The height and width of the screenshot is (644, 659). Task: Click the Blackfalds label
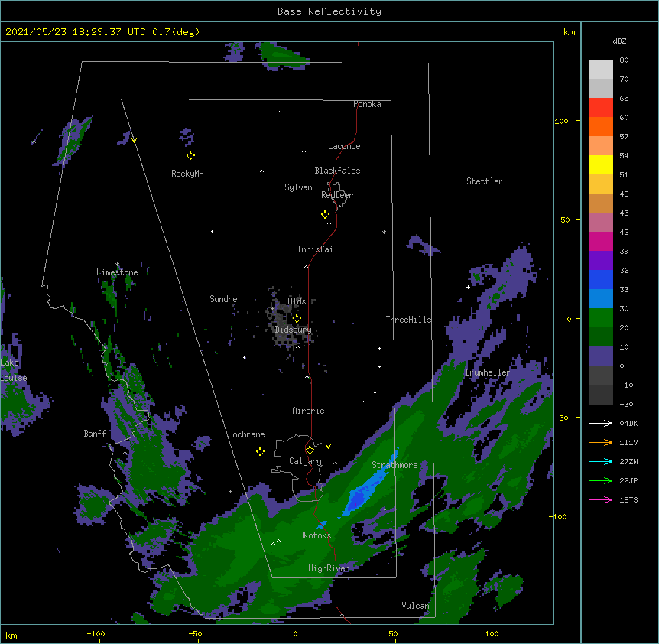coord(337,171)
